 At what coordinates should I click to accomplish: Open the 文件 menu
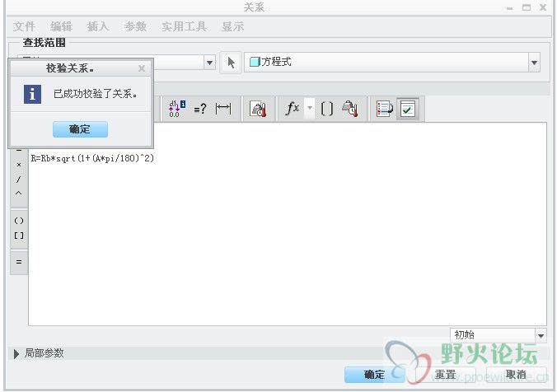click(x=24, y=26)
